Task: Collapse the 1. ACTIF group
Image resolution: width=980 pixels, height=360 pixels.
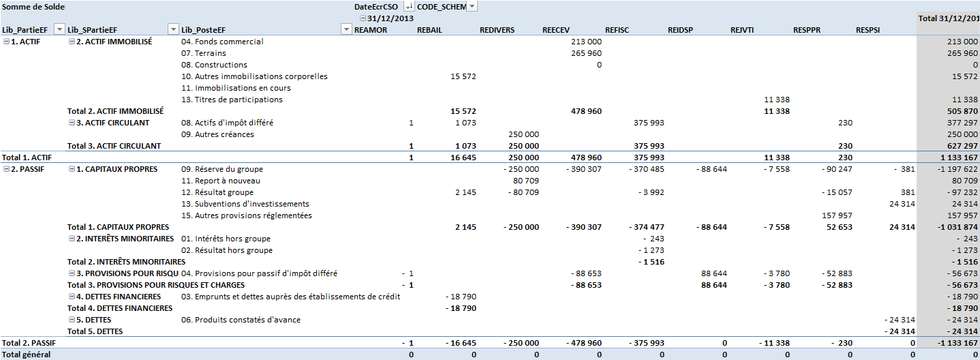Action: click(x=6, y=42)
